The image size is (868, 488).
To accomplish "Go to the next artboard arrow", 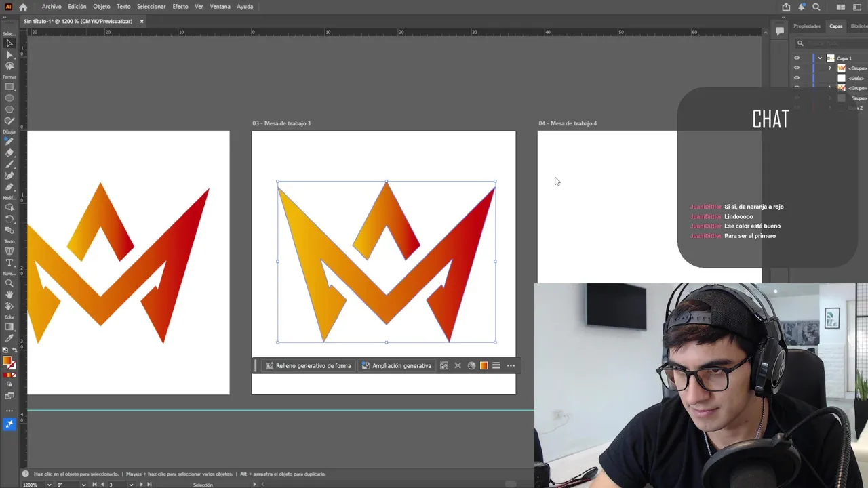I will coord(141,485).
